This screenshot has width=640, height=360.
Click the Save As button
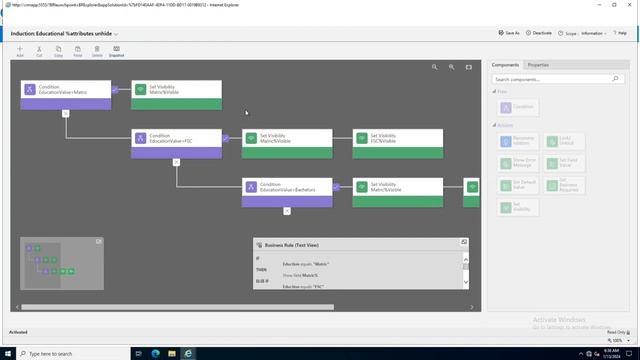tap(509, 33)
